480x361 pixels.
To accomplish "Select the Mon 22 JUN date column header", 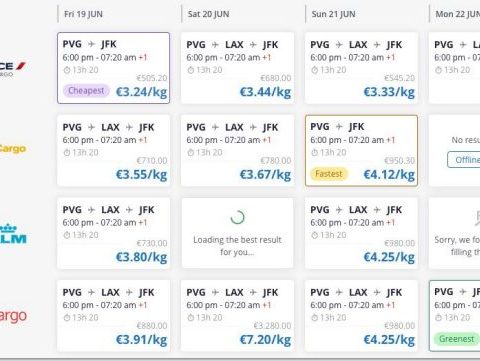I will tap(458, 14).
